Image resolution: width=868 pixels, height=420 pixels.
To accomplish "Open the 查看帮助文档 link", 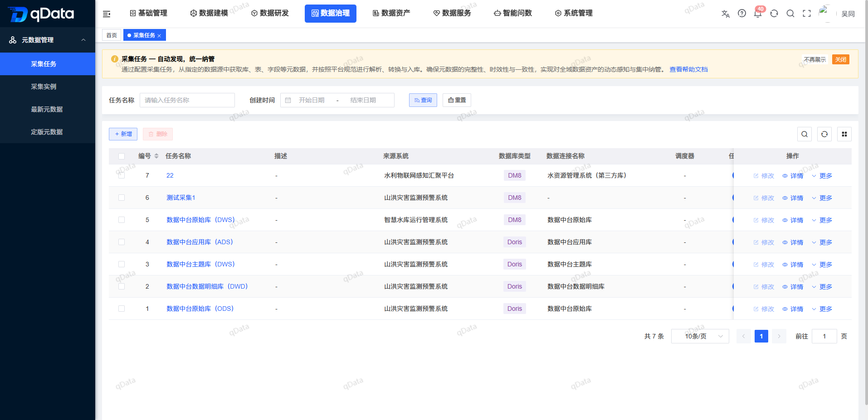I will pyautogui.click(x=688, y=69).
